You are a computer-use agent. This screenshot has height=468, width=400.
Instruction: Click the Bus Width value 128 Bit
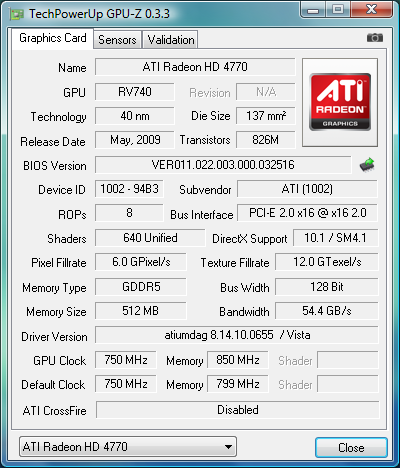click(327, 287)
